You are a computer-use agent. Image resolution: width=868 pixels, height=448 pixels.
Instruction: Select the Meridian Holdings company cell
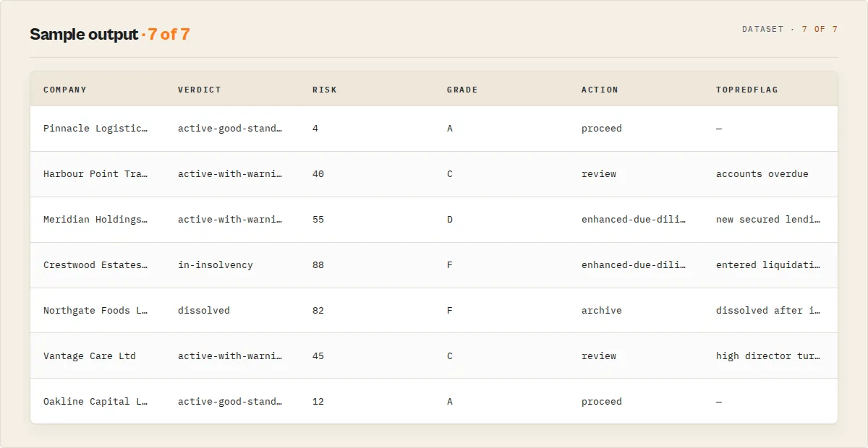coord(95,220)
